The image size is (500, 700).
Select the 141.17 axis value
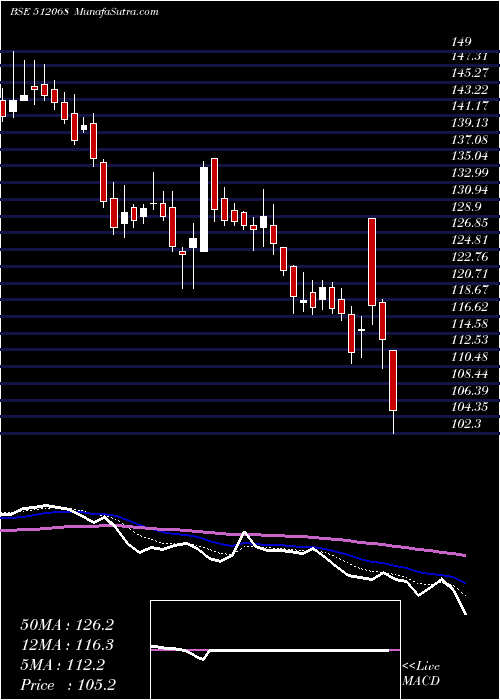470,106
